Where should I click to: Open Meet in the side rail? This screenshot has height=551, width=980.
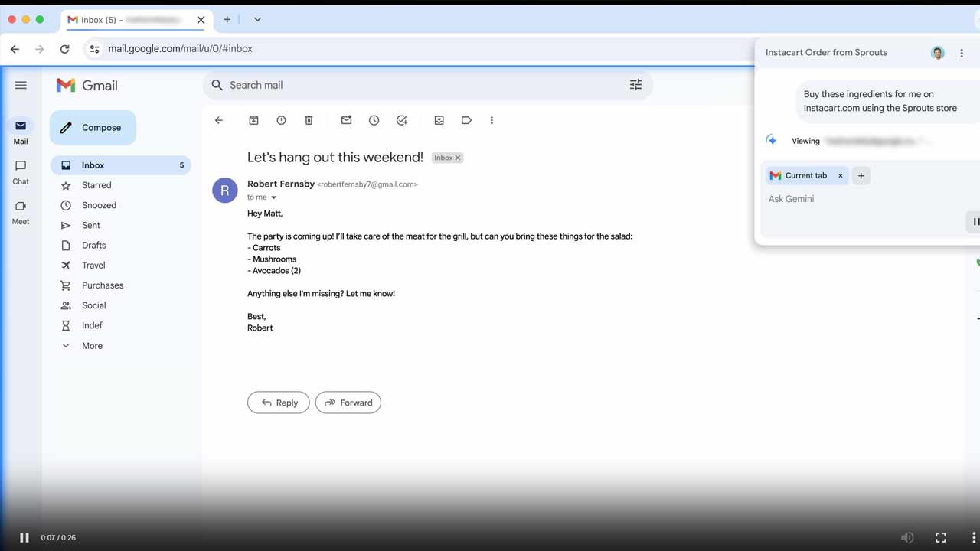pos(21,212)
